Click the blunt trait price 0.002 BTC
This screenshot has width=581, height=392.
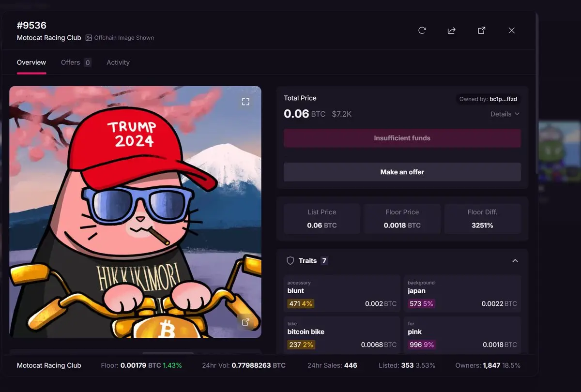tap(381, 304)
